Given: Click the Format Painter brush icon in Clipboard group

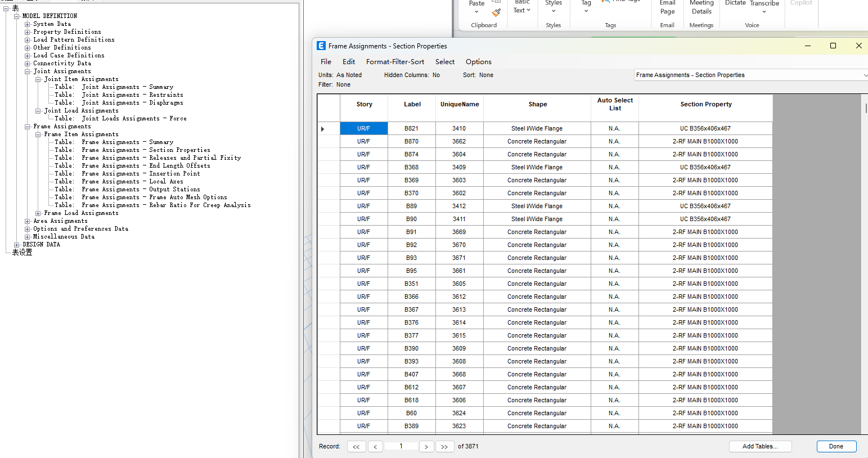Looking at the screenshot, I should pos(496,12).
